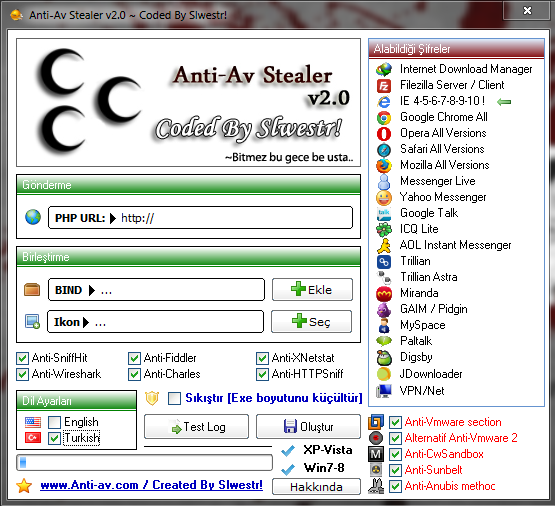Toggle the Alternatif Anti-Vmware 2 checkbox
The height and width of the screenshot is (506, 555).
tap(395, 438)
